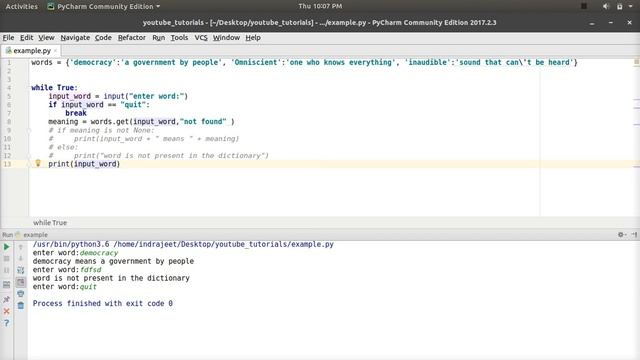Click the Pause Output icon in Run panel

click(x=7, y=270)
